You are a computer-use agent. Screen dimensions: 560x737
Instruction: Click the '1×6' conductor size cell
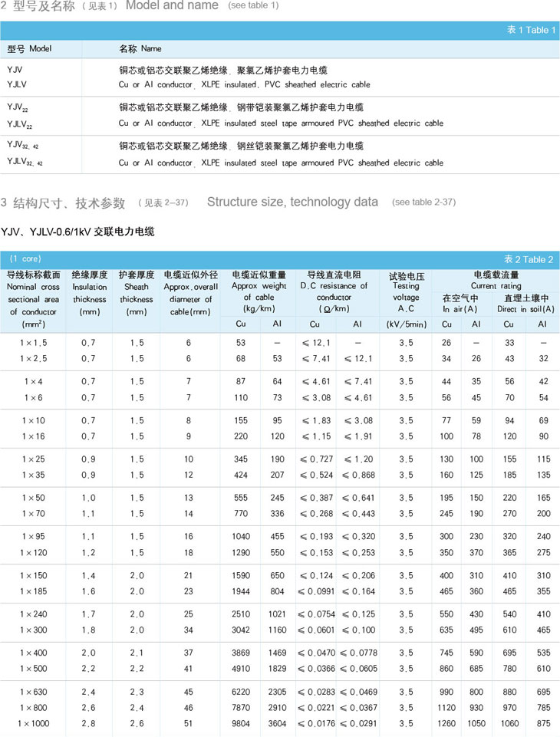tap(34, 397)
